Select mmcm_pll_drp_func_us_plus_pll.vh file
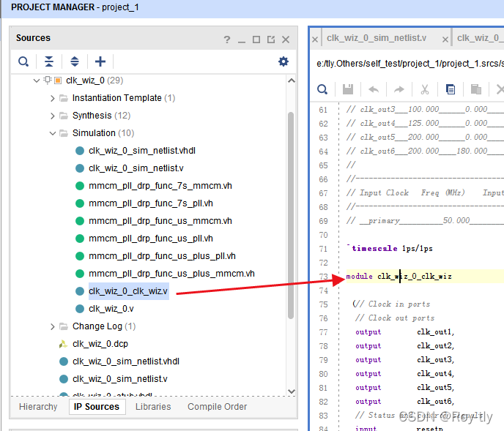The image size is (504, 431). click(x=162, y=256)
